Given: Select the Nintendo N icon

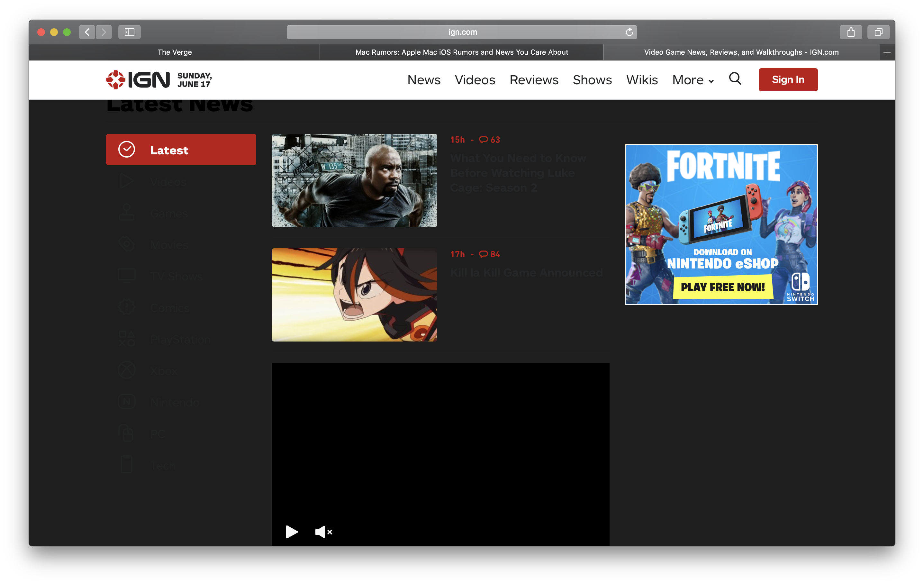Looking at the screenshot, I should 126,402.
